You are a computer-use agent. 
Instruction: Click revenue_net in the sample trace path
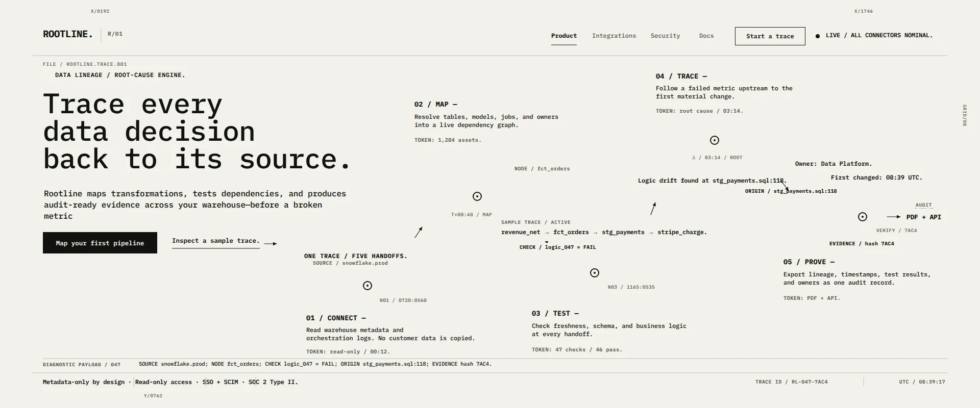(521, 232)
